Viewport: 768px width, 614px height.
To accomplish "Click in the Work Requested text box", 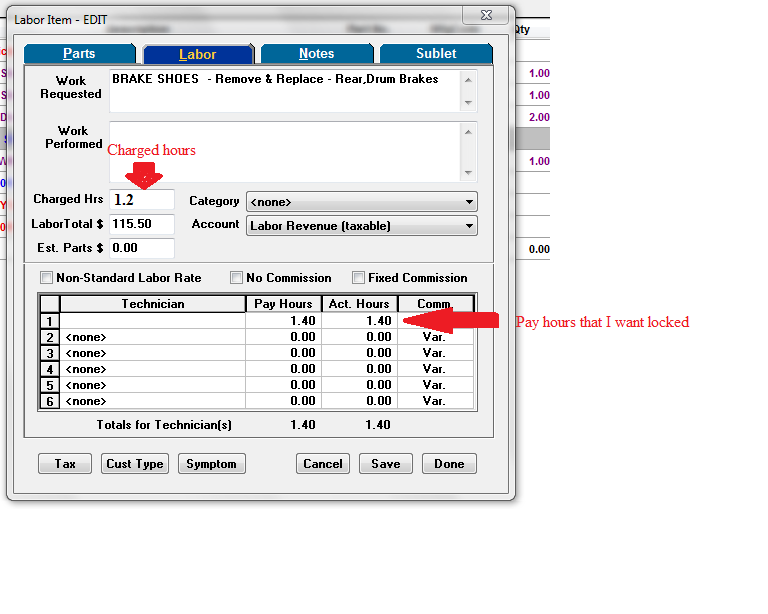I will coord(285,91).
